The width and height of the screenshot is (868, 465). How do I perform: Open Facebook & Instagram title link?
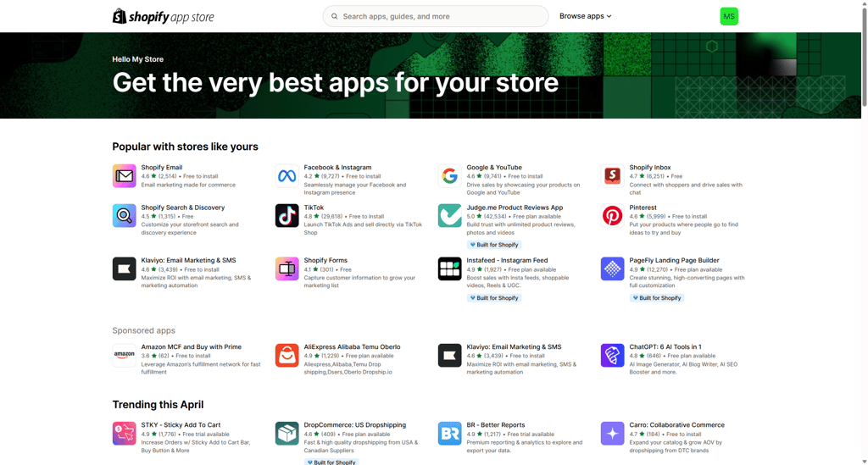point(337,168)
